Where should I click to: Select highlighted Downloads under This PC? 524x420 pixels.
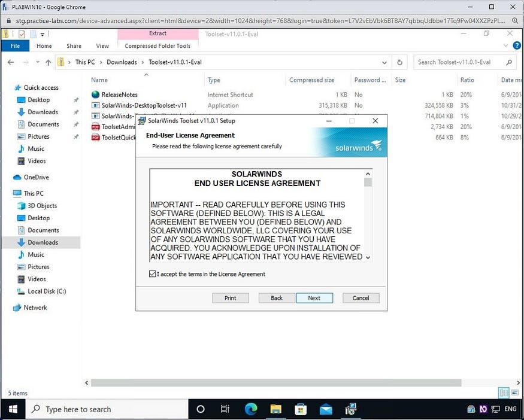tap(43, 242)
